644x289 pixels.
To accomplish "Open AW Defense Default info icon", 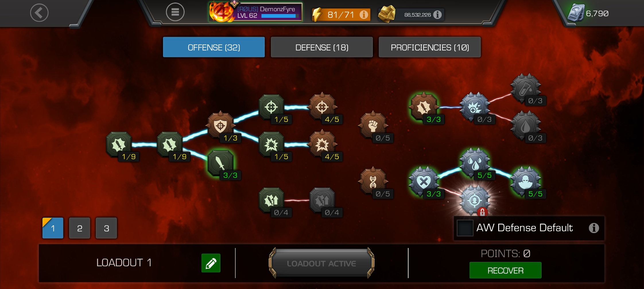I will pos(594,228).
